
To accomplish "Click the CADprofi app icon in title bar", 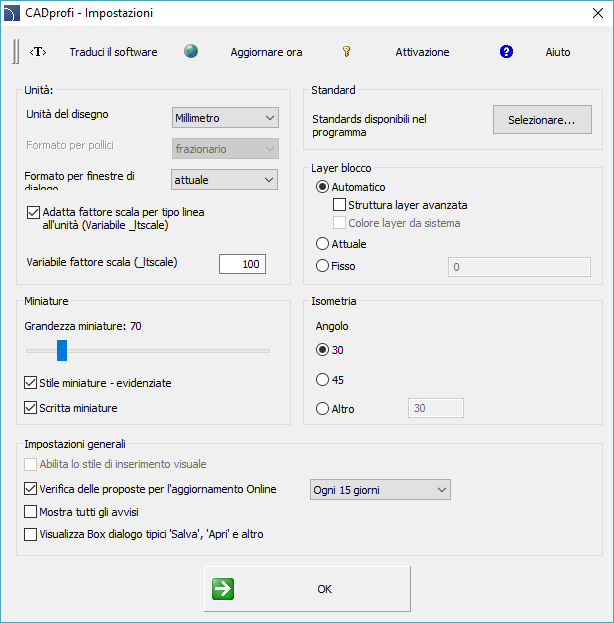I will click(x=11, y=13).
